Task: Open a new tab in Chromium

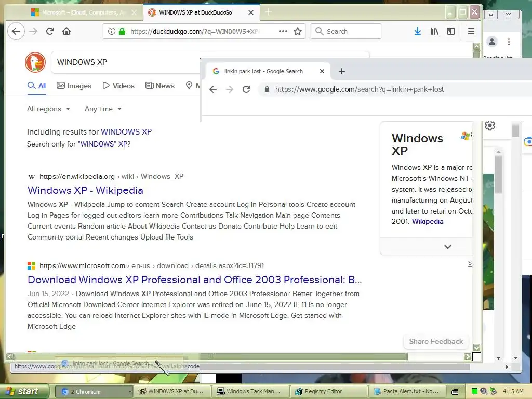Action: pos(342,71)
